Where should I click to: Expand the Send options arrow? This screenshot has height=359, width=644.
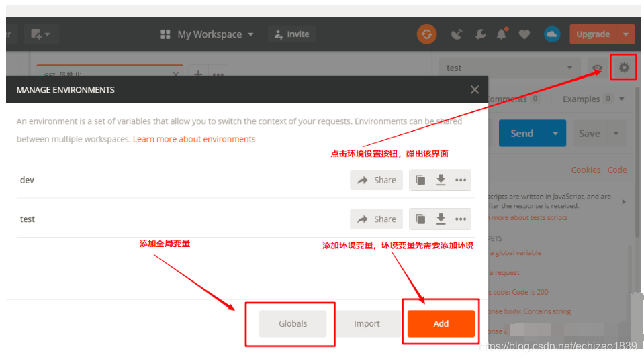pyautogui.click(x=555, y=134)
